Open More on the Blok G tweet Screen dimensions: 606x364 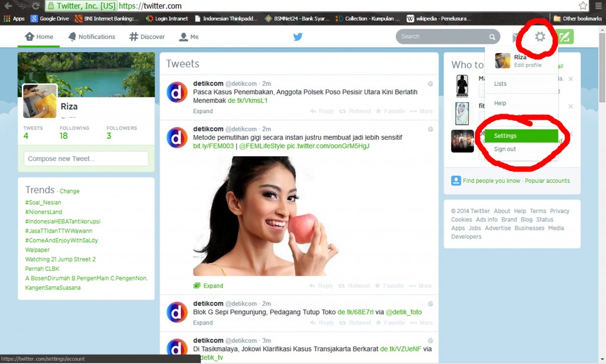(x=421, y=323)
